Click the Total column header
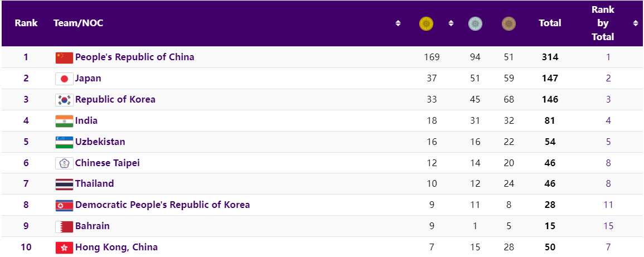Image resolution: width=644 pixels, height=257 pixels. tap(550, 23)
